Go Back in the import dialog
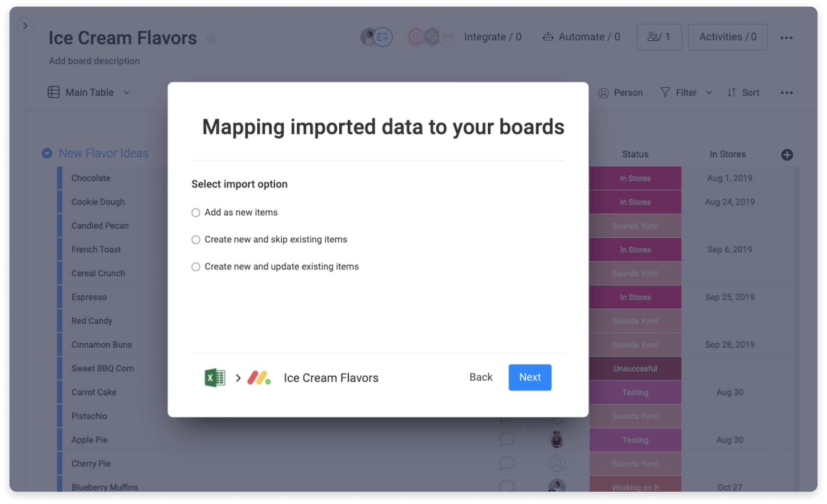 pyautogui.click(x=481, y=377)
